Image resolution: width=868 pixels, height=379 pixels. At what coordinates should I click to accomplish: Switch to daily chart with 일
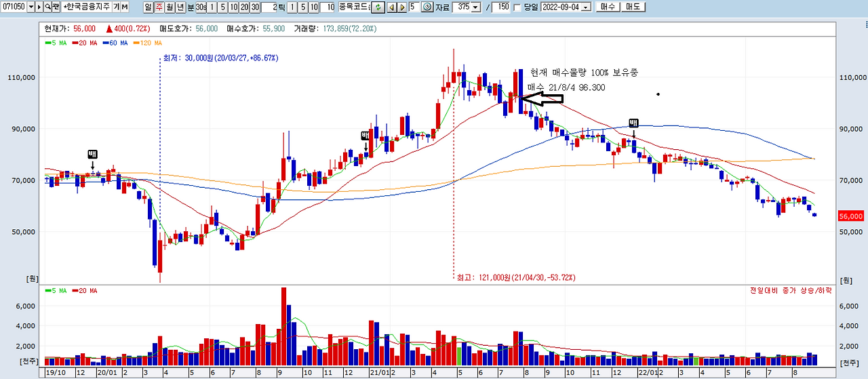pyautogui.click(x=148, y=7)
